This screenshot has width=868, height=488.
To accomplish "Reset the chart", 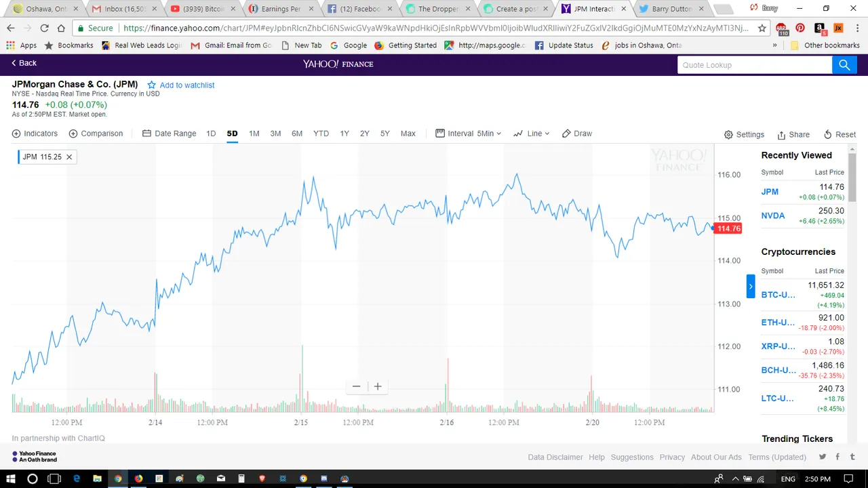I will pos(840,134).
